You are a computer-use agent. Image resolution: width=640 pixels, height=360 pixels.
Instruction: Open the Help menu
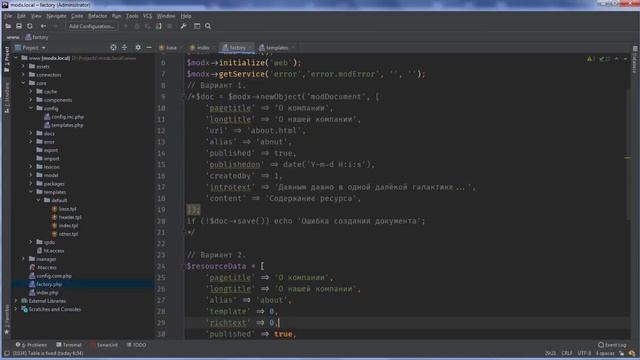[186, 16]
